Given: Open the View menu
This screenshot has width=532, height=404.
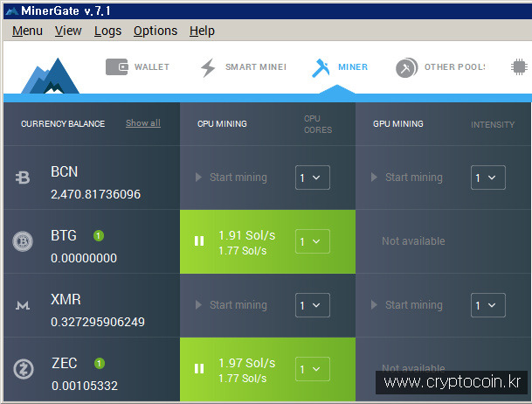Looking at the screenshot, I should click(x=68, y=31).
